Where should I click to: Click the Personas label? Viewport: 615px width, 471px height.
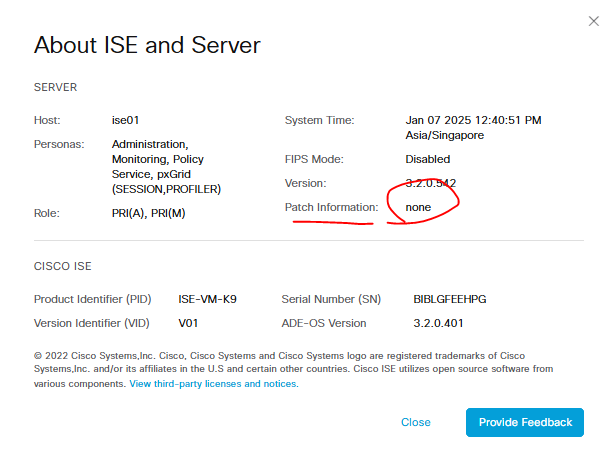(x=59, y=144)
